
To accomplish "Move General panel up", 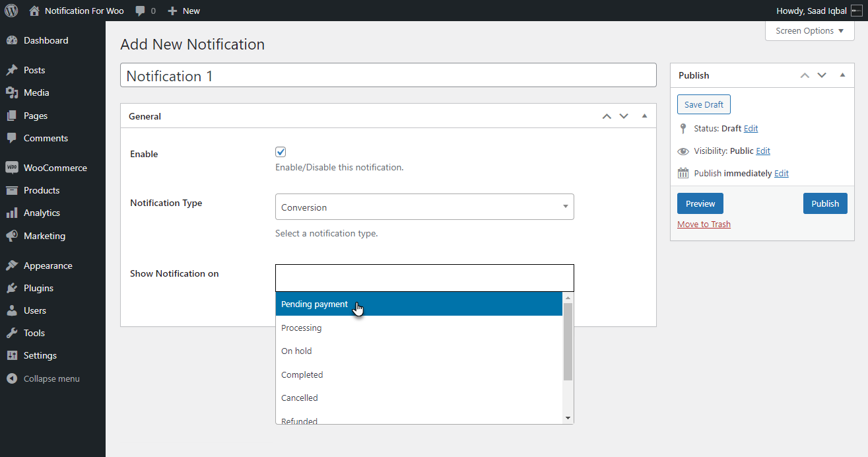I will (607, 116).
